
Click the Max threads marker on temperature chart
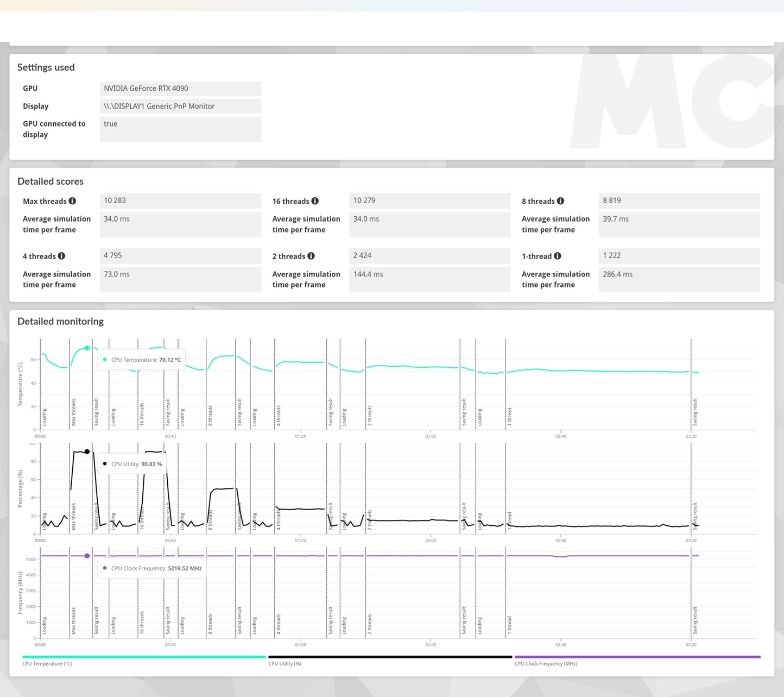73,412
